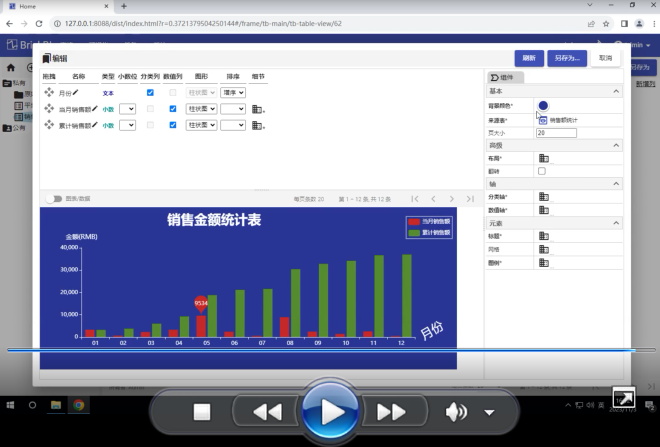Screen dimensions: 660x447
Task: Switch the 图表/数据 toggle
Action: tap(52, 199)
